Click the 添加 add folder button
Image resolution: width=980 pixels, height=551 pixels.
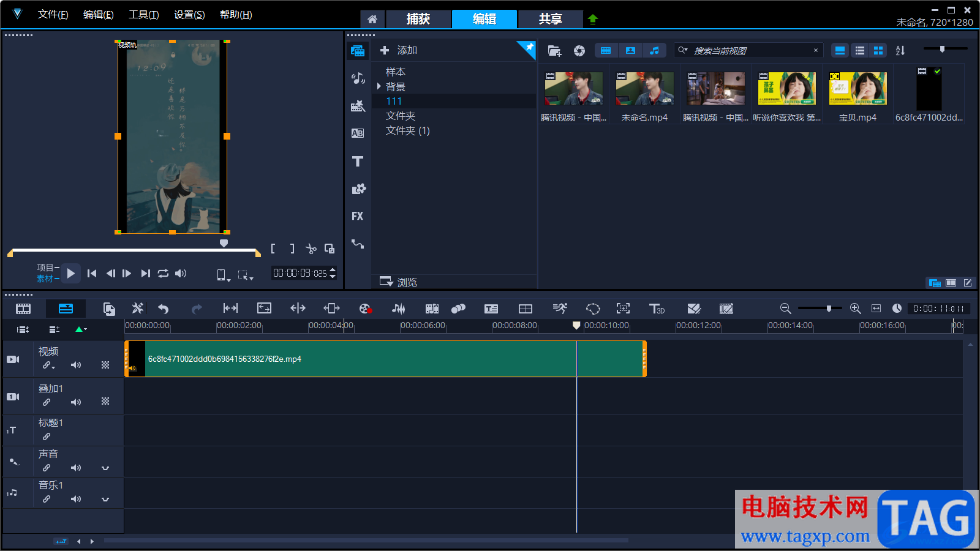click(x=399, y=50)
